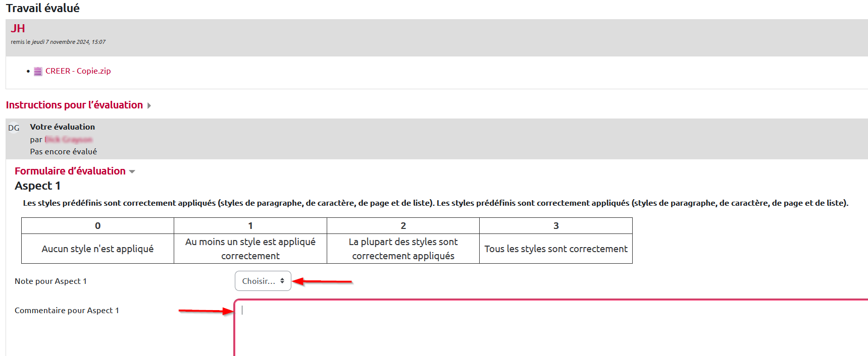
Task: Click the "3" header cell in the rubric table
Action: point(556,226)
